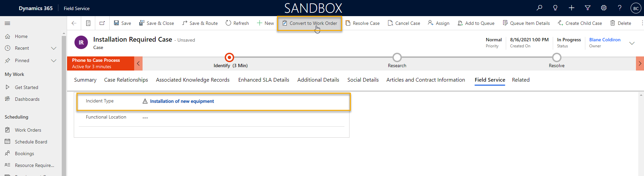Click the New command
The width and height of the screenshot is (644, 176).
pyautogui.click(x=265, y=23)
